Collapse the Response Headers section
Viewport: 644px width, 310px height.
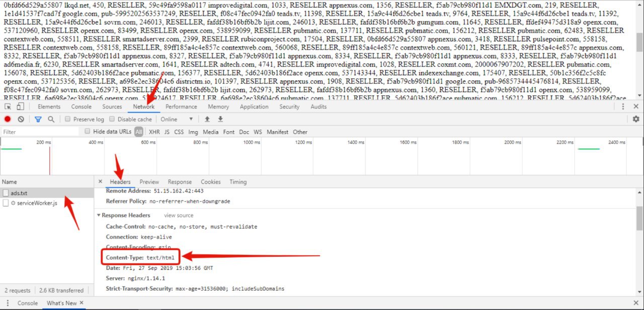(x=99, y=216)
